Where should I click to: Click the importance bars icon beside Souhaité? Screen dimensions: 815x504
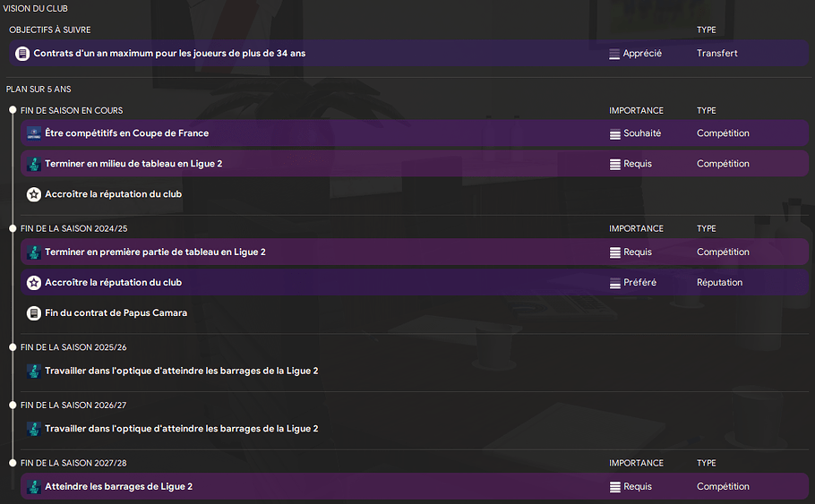tap(615, 134)
